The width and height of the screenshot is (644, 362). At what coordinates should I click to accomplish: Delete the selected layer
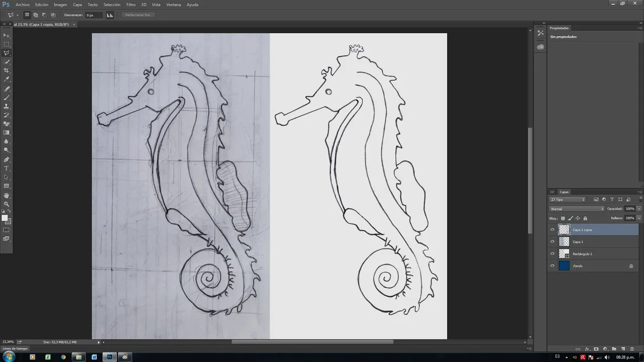click(x=632, y=349)
